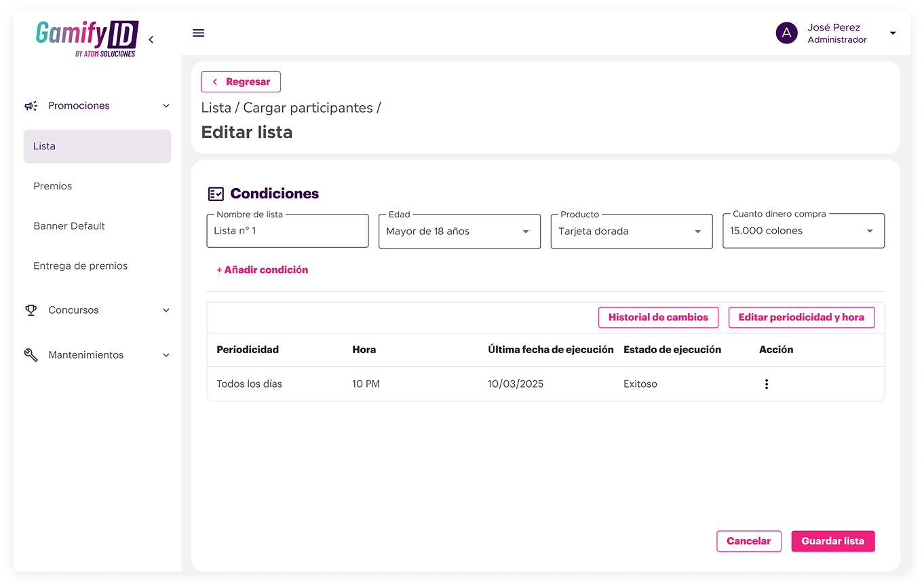
Task: Click the user avatar circle icon
Action: [786, 33]
